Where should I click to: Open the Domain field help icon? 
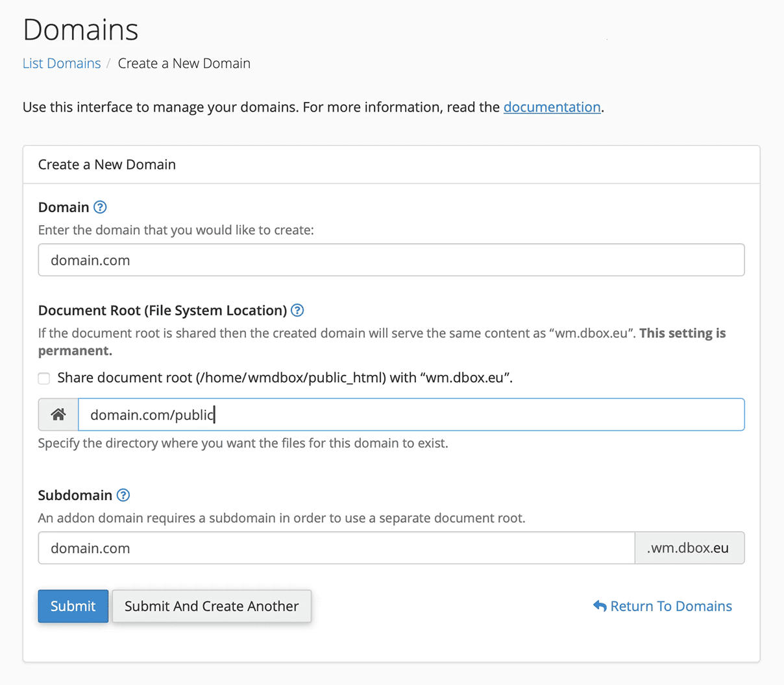click(x=100, y=207)
